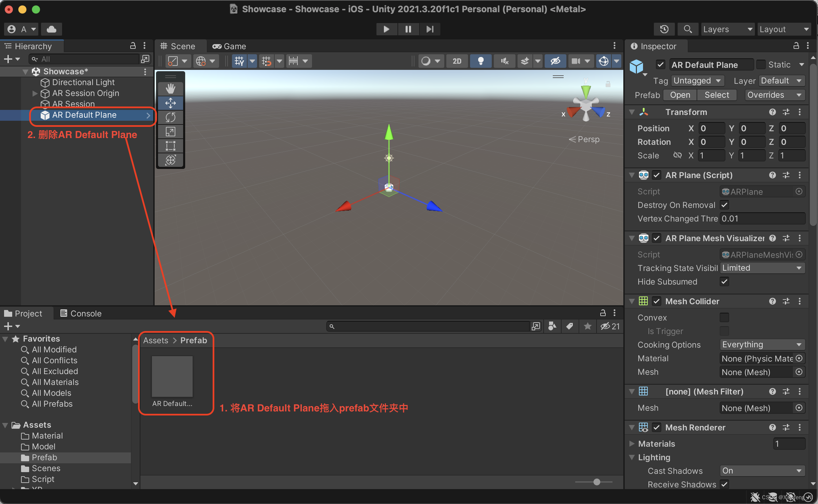
Task: Click the Project thumbnail size slider
Action: [597, 482]
